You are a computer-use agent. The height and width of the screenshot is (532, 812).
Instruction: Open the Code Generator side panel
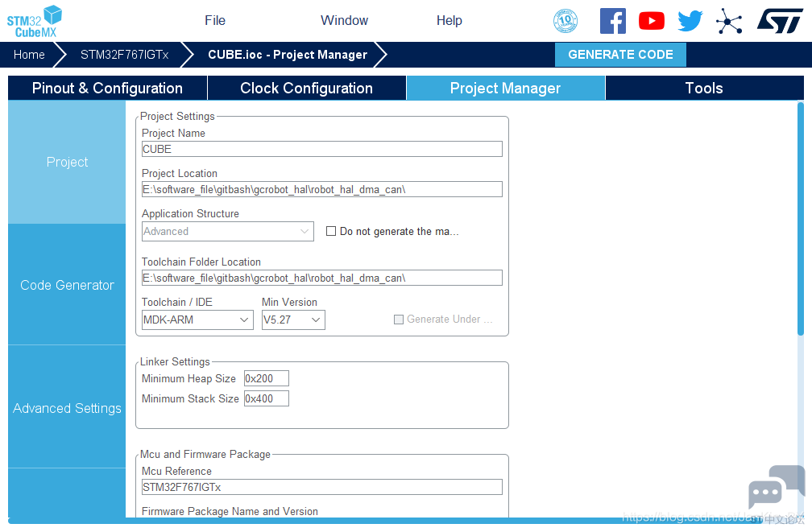click(67, 285)
